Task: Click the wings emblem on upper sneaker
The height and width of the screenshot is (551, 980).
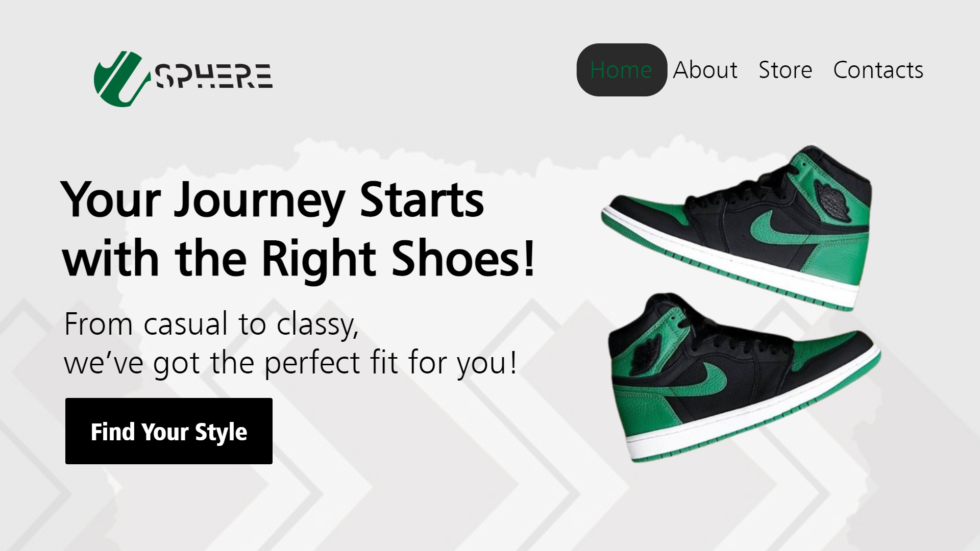Action: coord(833,201)
